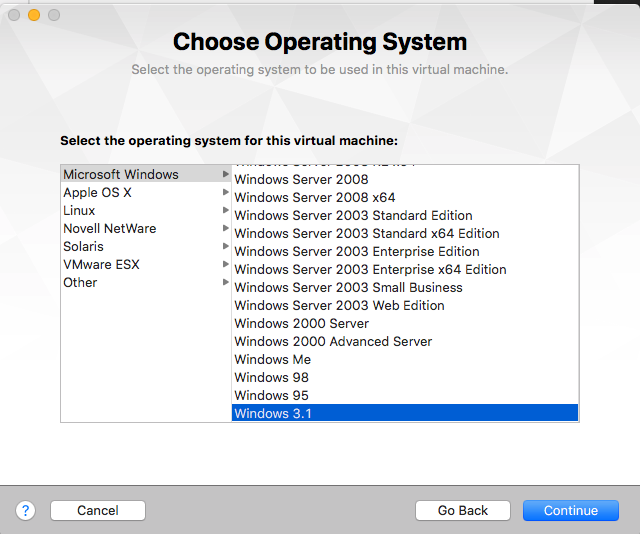Choose Linux from the OS category list
The height and width of the screenshot is (534, 640).
coord(79,210)
